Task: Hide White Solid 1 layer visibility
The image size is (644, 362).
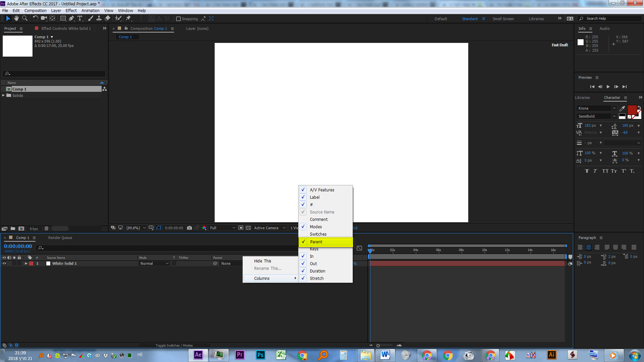Action: pyautogui.click(x=4, y=263)
